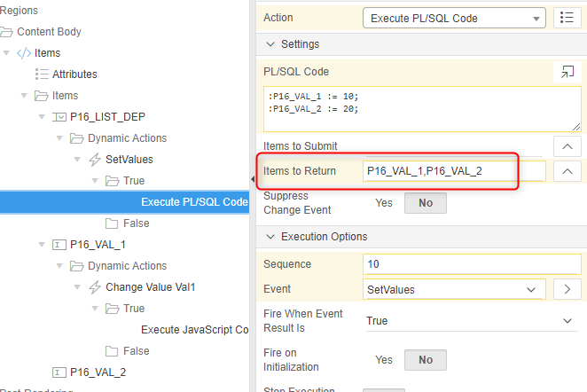
Task: Click the Items to Return picker button
Action: tap(567, 170)
